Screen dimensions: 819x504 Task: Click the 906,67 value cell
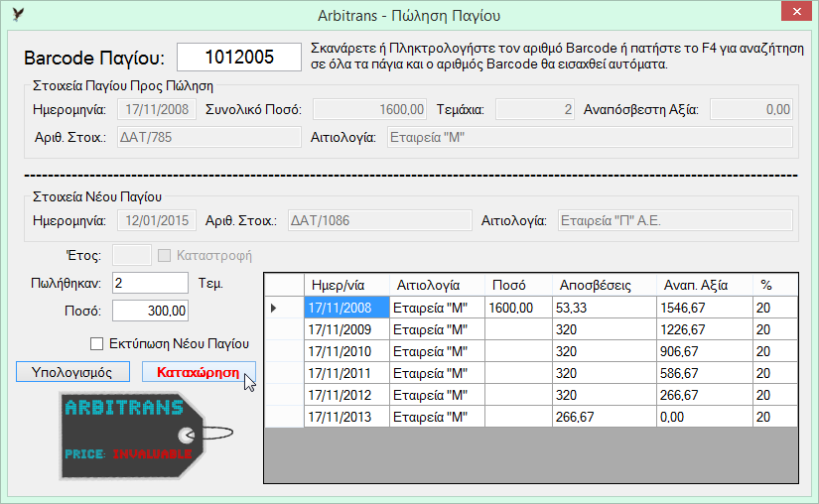(705, 351)
